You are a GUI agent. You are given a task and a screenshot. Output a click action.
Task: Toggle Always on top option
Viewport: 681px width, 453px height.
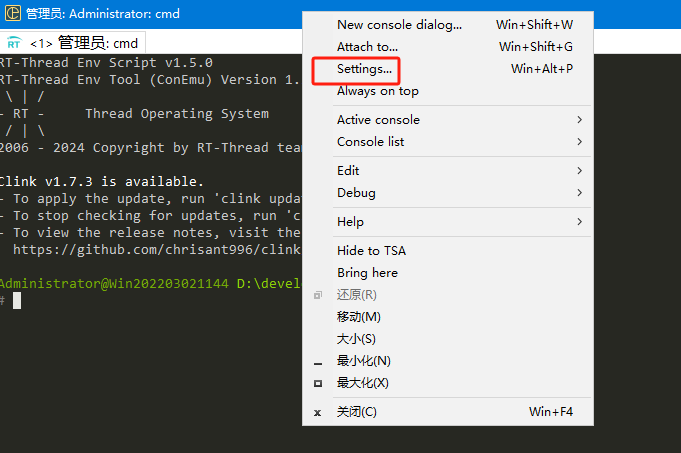[448, 91]
